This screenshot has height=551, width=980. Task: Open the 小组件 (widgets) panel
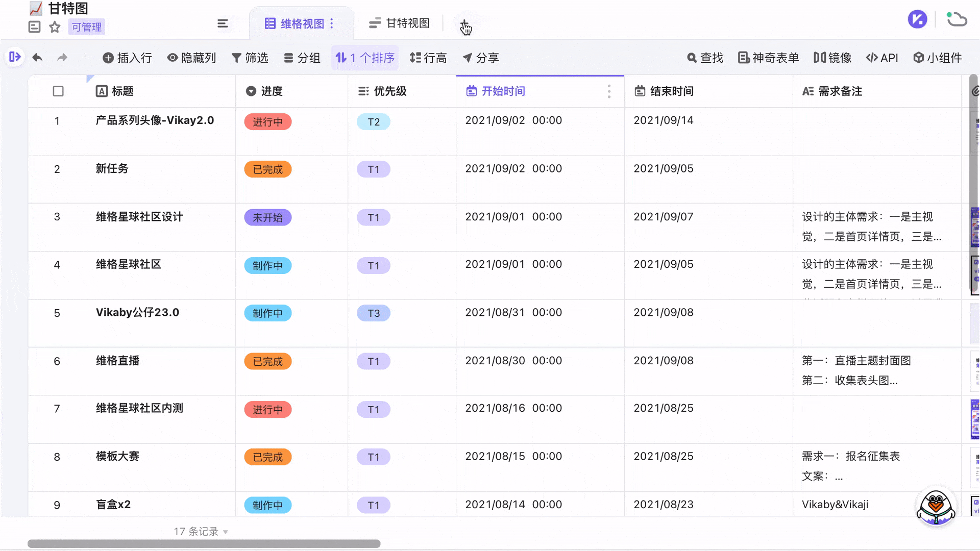pyautogui.click(x=938, y=58)
